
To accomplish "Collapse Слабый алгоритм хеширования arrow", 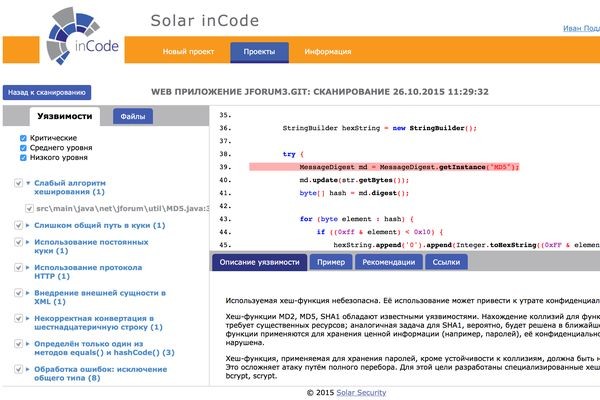I will 28,183.
